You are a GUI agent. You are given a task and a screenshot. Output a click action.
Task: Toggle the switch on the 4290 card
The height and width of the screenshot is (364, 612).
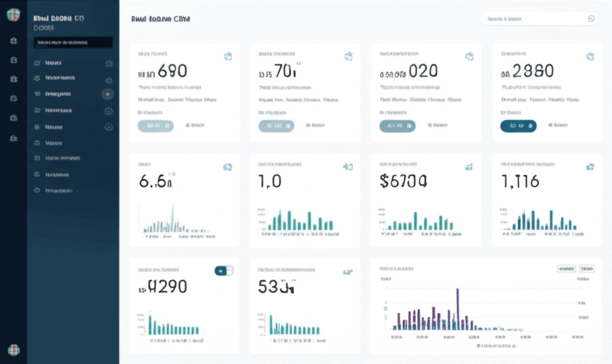pyautogui.click(x=224, y=271)
